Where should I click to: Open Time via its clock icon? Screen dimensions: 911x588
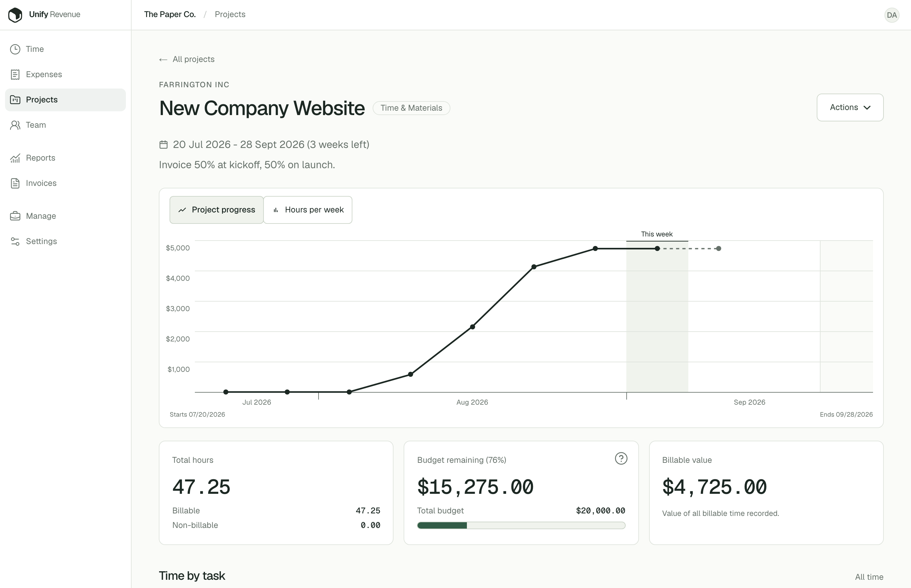(15, 49)
